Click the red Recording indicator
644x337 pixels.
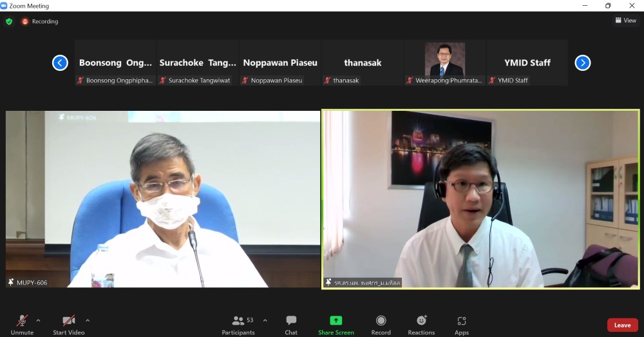(x=39, y=21)
